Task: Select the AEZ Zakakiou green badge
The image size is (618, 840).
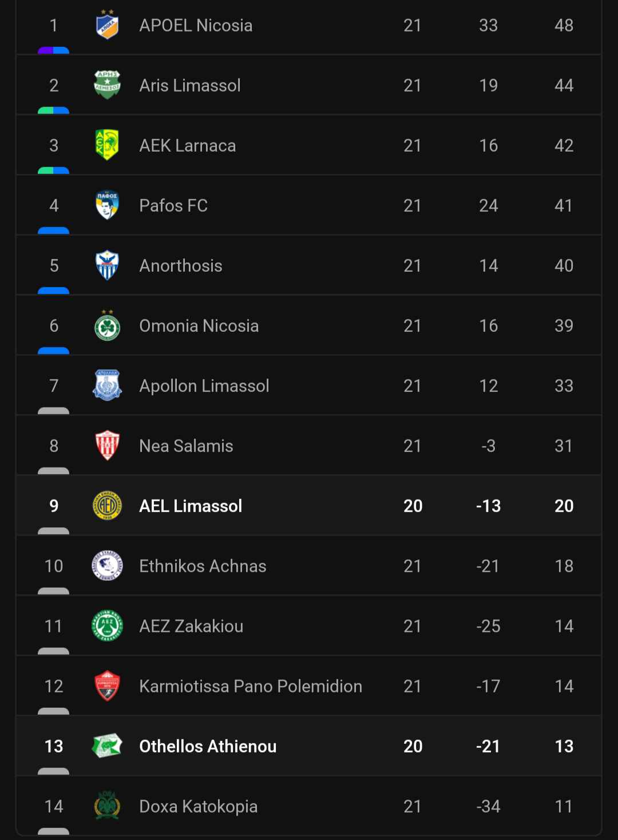Action: tap(107, 625)
